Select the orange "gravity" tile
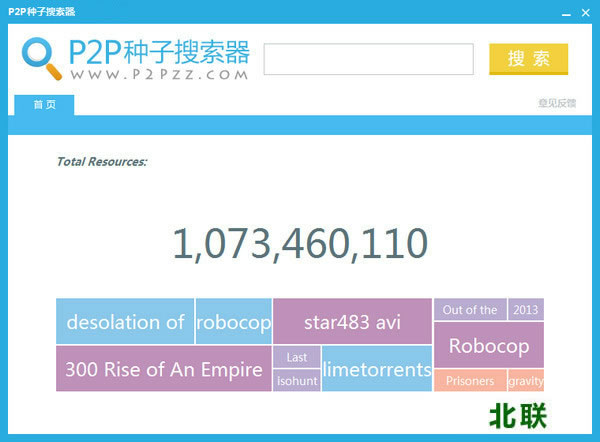This screenshot has height=442, width=600. click(525, 381)
